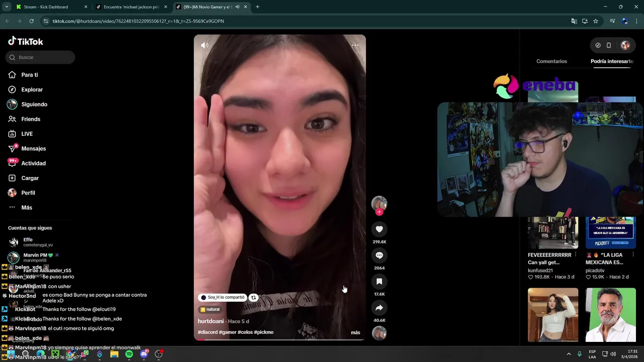Image resolution: width=644 pixels, height=362 pixels.
Task: Open File Explorer from taskbar
Action: [114, 354]
